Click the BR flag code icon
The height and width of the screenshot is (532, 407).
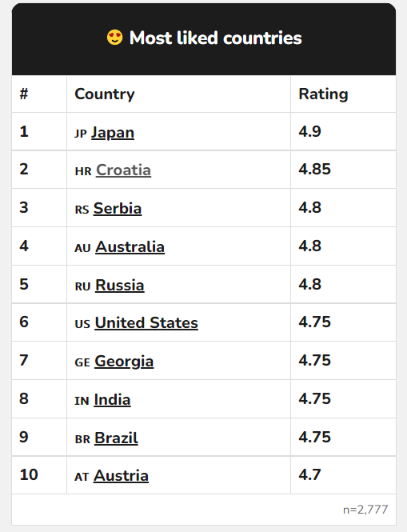[x=82, y=439]
